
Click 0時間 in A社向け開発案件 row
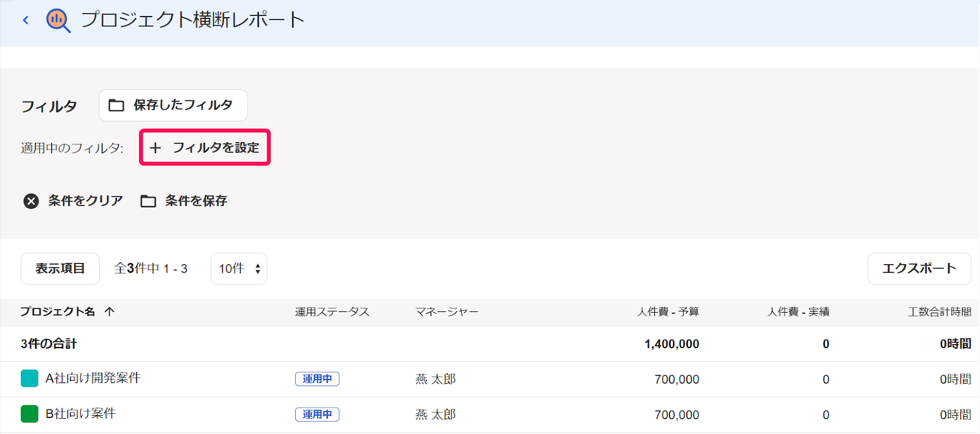coord(956,379)
